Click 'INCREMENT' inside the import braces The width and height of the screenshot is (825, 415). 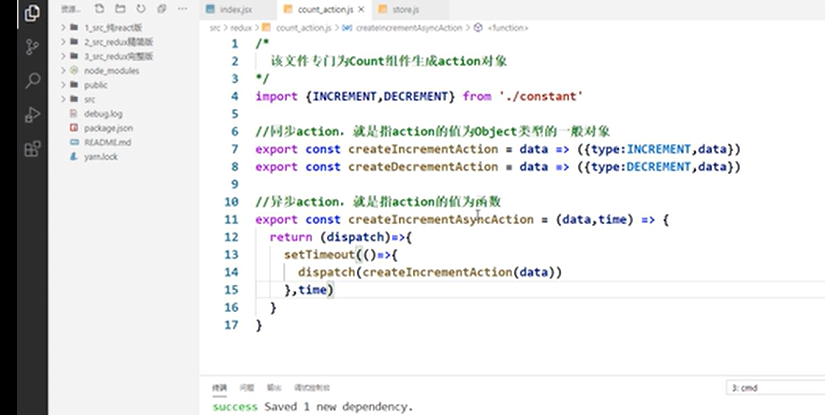[344, 96]
